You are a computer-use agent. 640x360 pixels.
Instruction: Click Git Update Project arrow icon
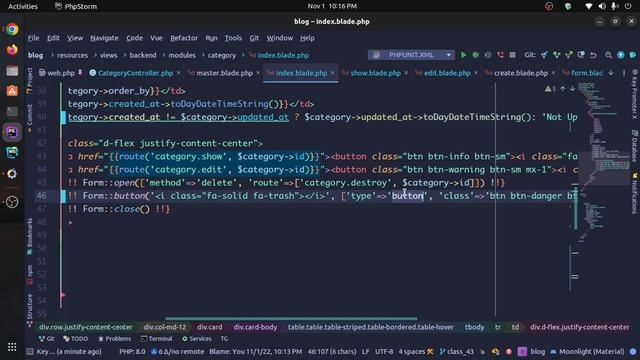[x=544, y=55]
